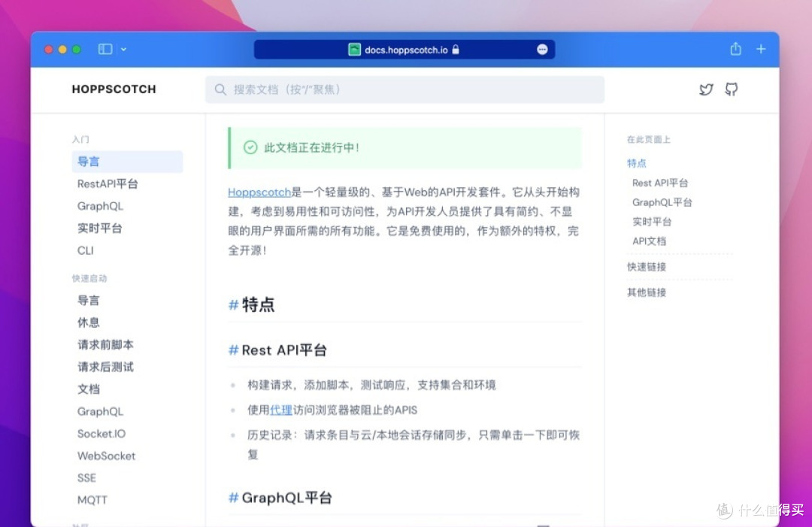This screenshot has height=527, width=812.
Task: Click the docs.hoppscotch.io address bar
Action: pyautogui.click(x=404, y=50)
